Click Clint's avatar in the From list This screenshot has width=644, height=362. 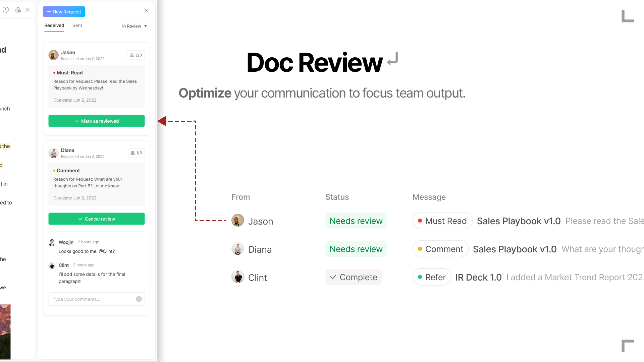[x=238, y=277]
